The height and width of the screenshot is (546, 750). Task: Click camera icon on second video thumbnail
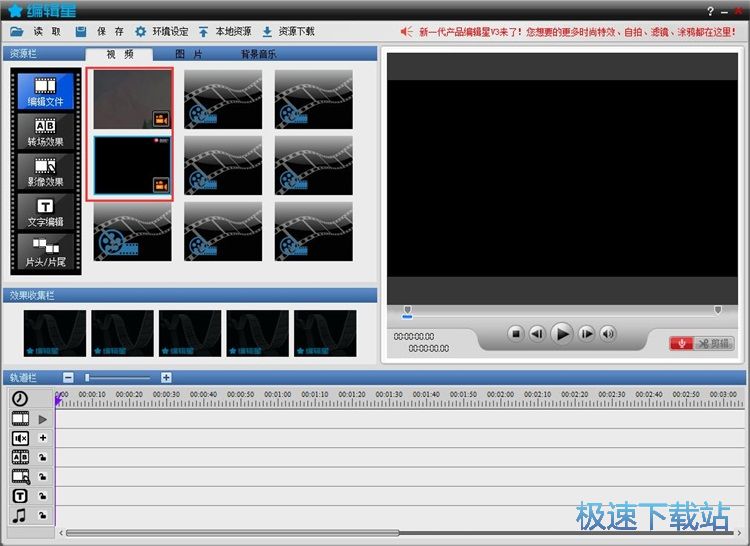161,185
